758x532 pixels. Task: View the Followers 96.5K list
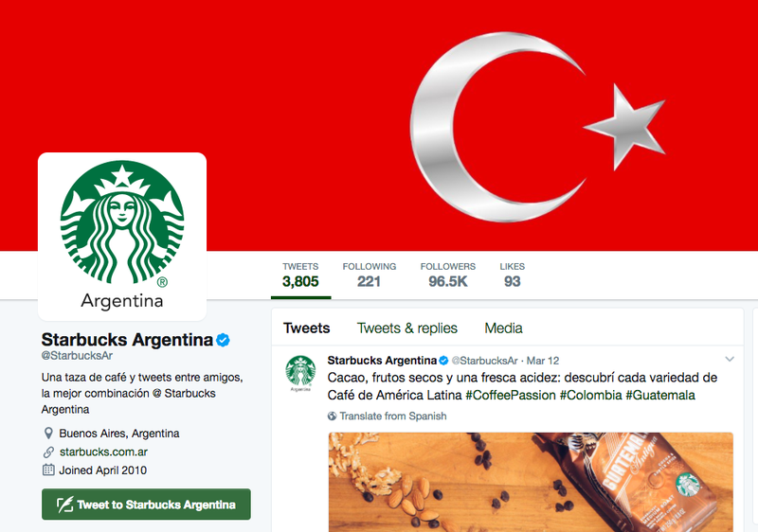point(447,275)
